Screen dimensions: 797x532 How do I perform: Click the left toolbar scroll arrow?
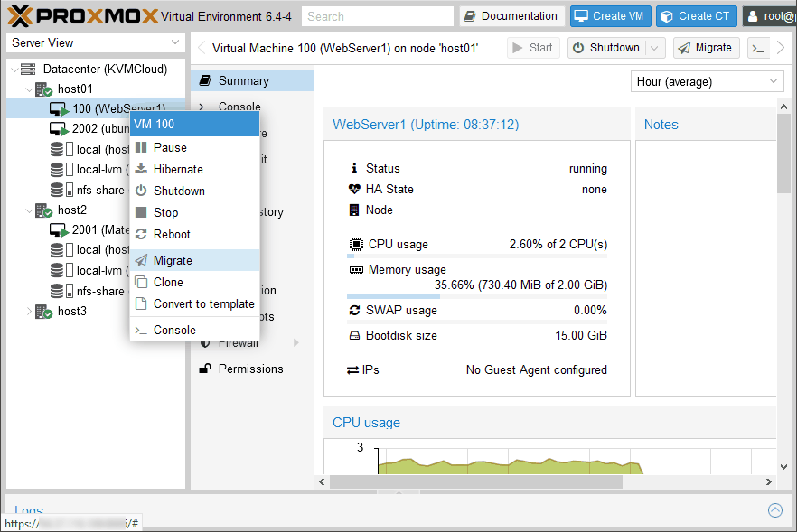[202, 48]
